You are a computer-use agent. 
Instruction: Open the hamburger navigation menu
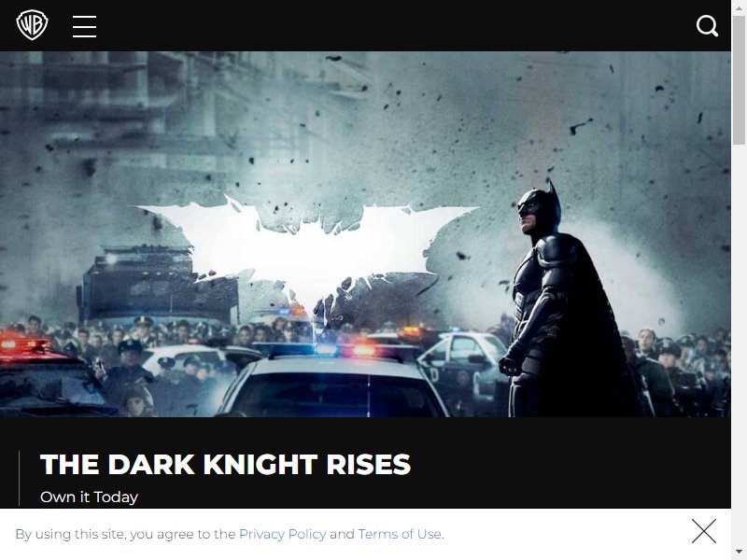[84, 26]
